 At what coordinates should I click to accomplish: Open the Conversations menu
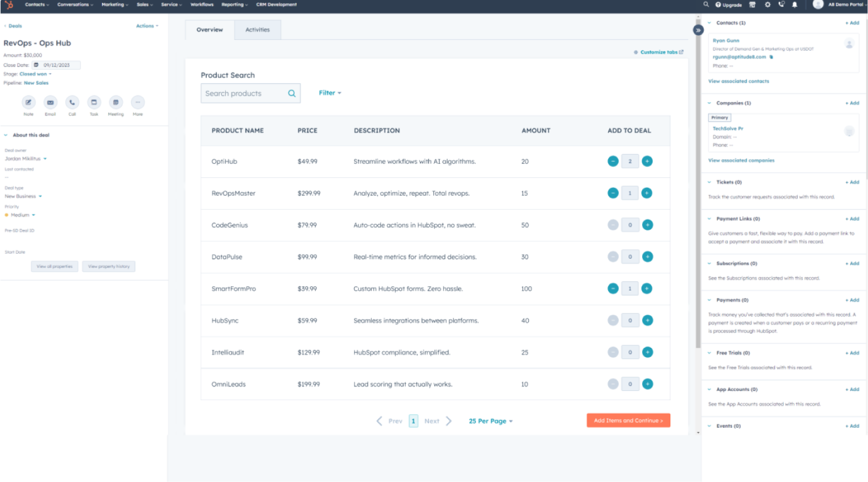(75, 4)
